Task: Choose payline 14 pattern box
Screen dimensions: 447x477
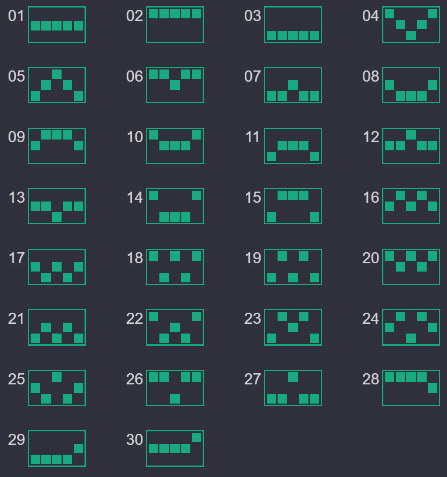Action: coord(175,206)
